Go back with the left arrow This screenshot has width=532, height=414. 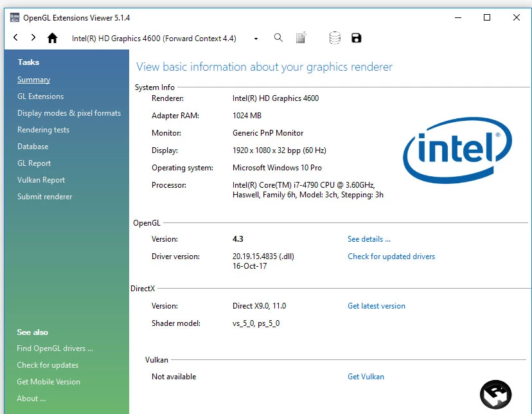click(15, 37)
